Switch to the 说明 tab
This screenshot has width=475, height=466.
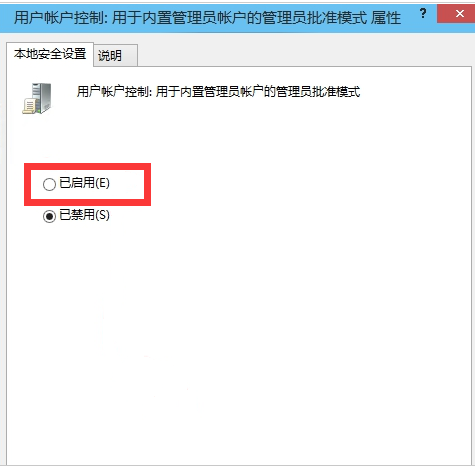coord(115,55)
